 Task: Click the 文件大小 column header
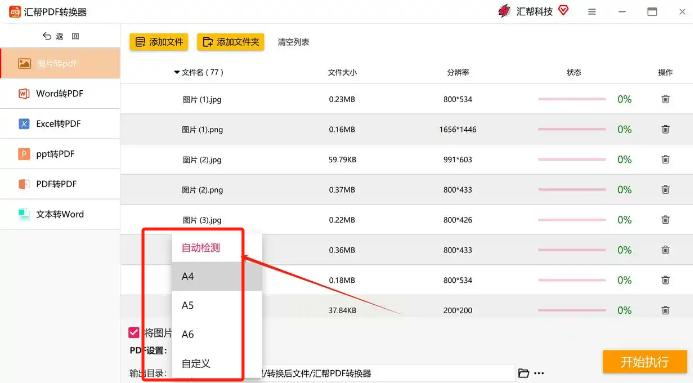342,72
